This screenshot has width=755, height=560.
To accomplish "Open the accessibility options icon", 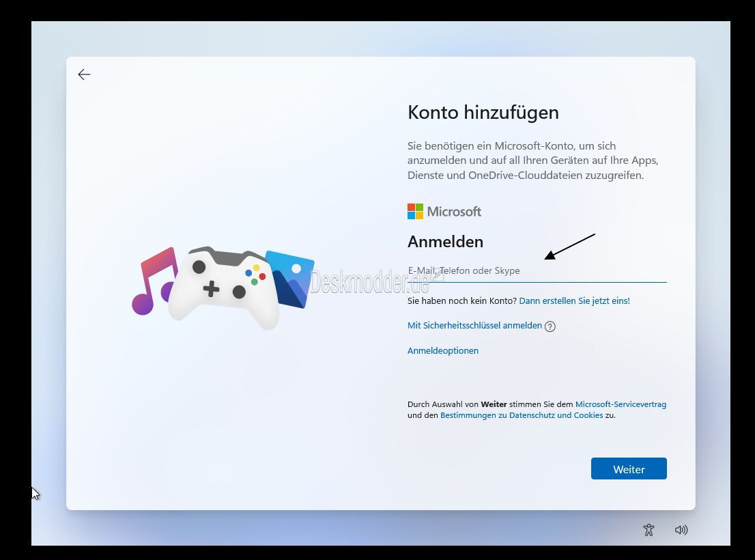I will click(x=649, y=530).
